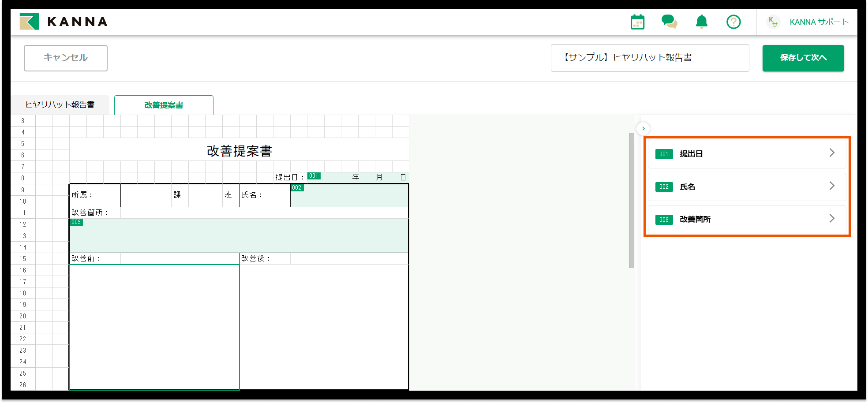Viewport: 868px width, 403px height.
Task: Select the 氏名 list item label
Action: coord(687,187)
